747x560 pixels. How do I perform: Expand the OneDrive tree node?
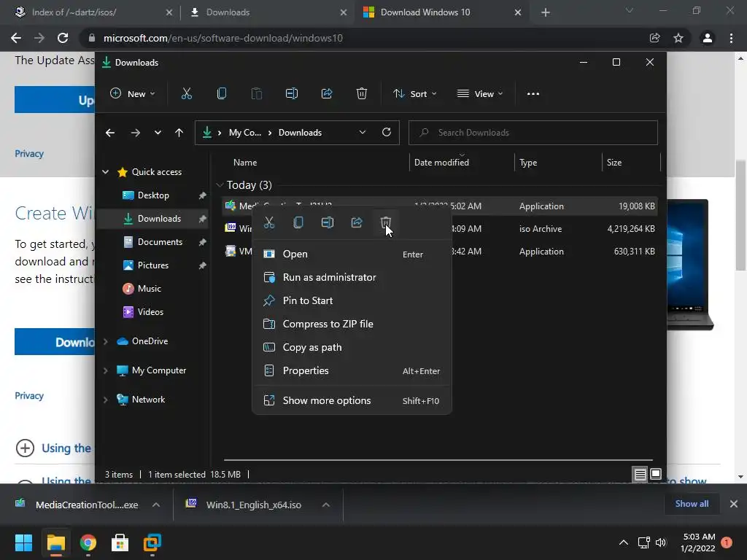coord(105,341)
